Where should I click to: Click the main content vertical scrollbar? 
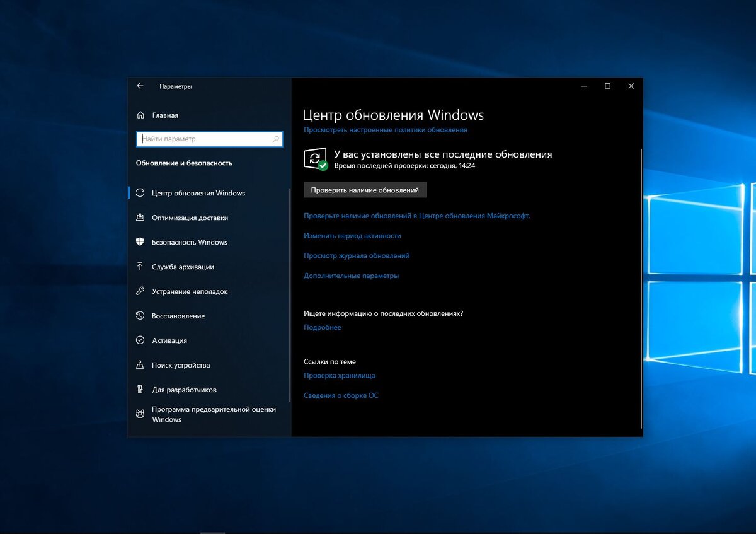641,289
